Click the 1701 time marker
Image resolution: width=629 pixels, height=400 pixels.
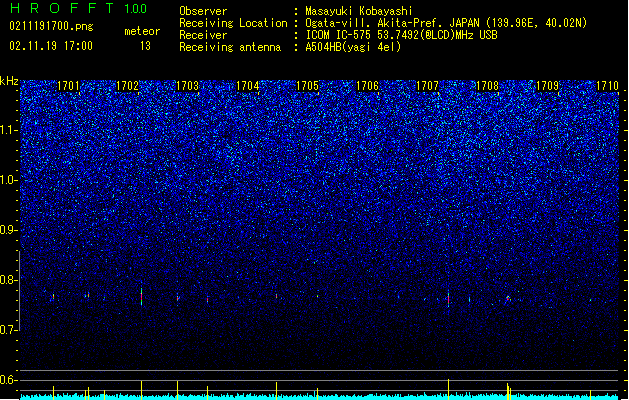(x=68, y=86)
